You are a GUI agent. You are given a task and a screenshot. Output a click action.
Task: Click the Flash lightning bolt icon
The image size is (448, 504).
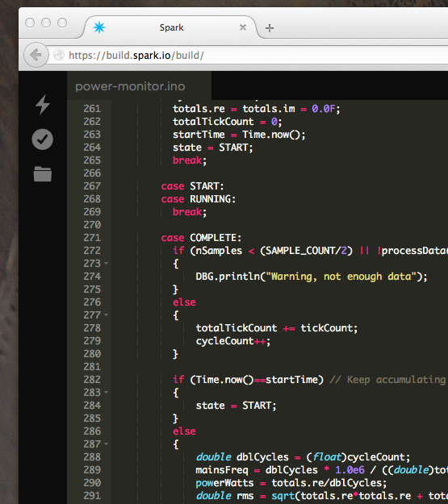[43, 104]
